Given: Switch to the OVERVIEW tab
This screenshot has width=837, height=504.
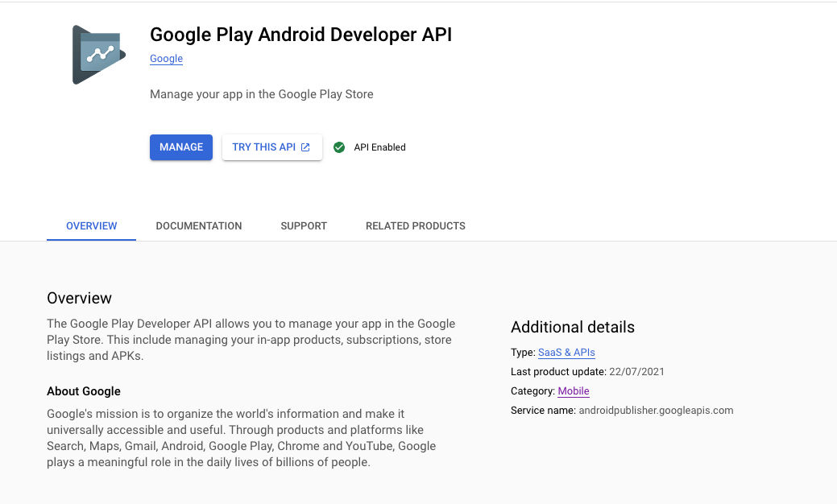Looking at the screenshot, I should [x=91, y=226].
